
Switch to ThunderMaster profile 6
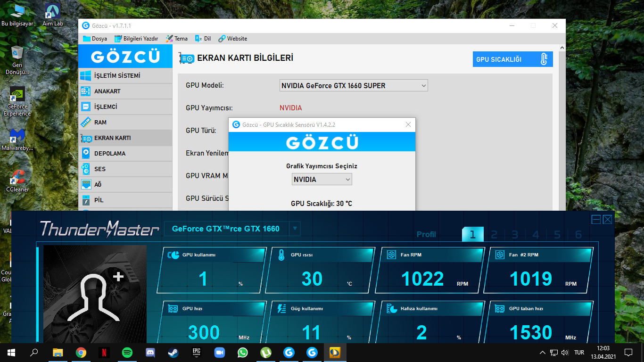click(x=578, y=234)
